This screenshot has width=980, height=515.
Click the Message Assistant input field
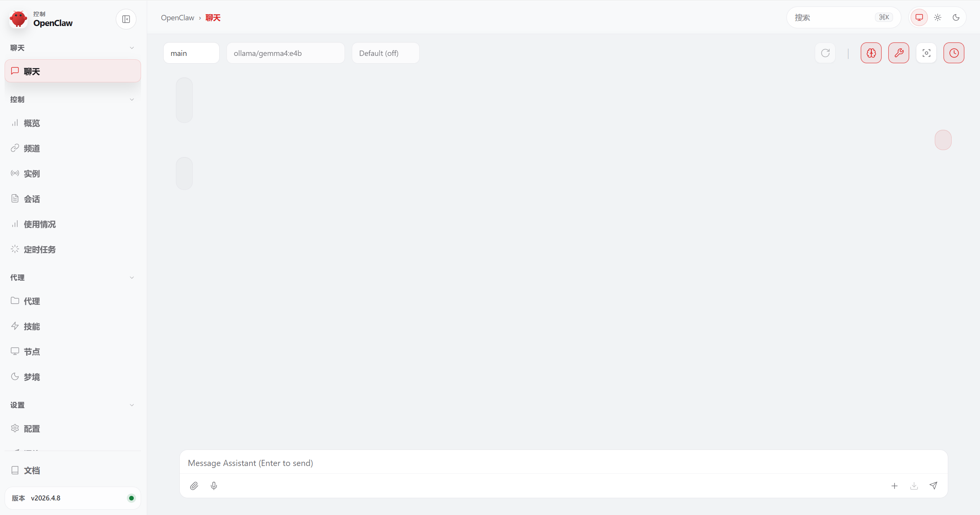563,463
